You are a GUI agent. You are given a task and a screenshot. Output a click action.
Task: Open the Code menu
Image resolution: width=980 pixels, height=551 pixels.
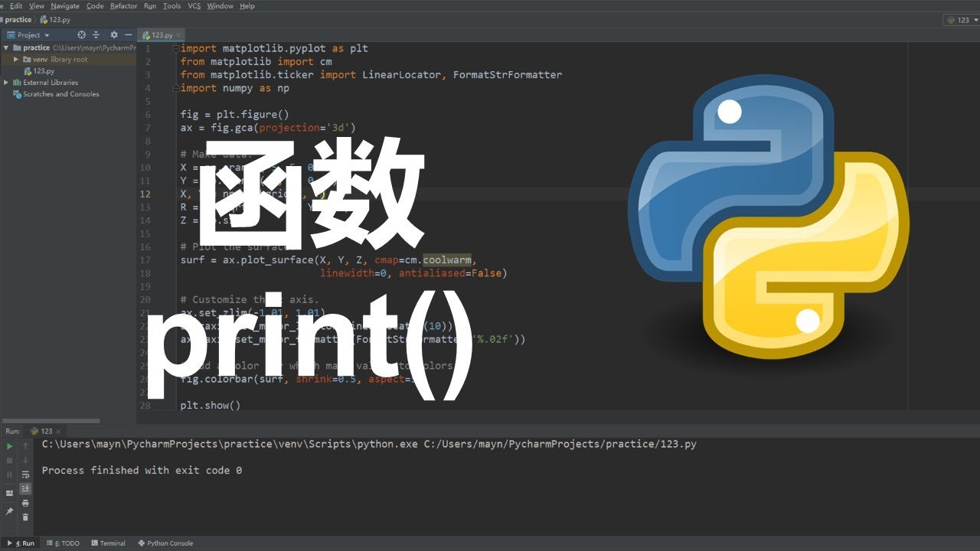[95, 5]
